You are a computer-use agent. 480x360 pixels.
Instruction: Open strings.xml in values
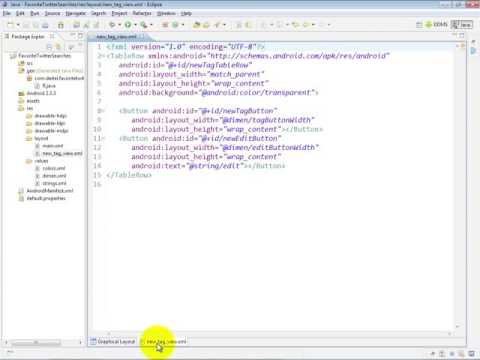click(x=51, y=183)
